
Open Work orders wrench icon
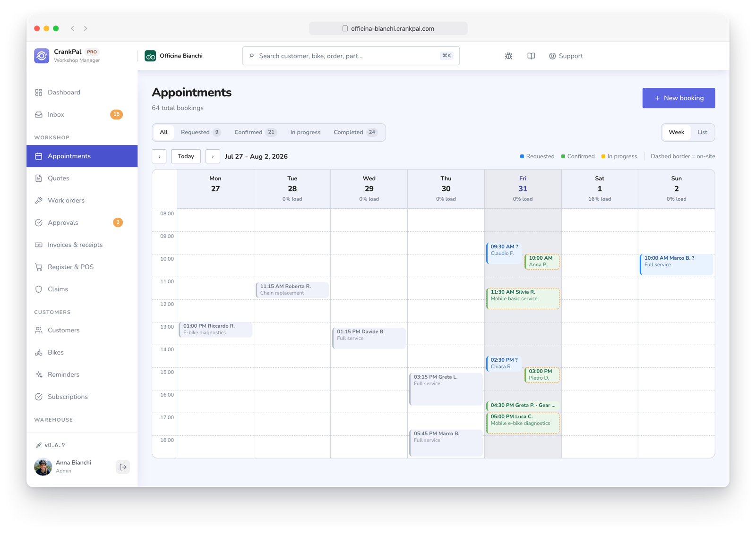pos(39,200)
